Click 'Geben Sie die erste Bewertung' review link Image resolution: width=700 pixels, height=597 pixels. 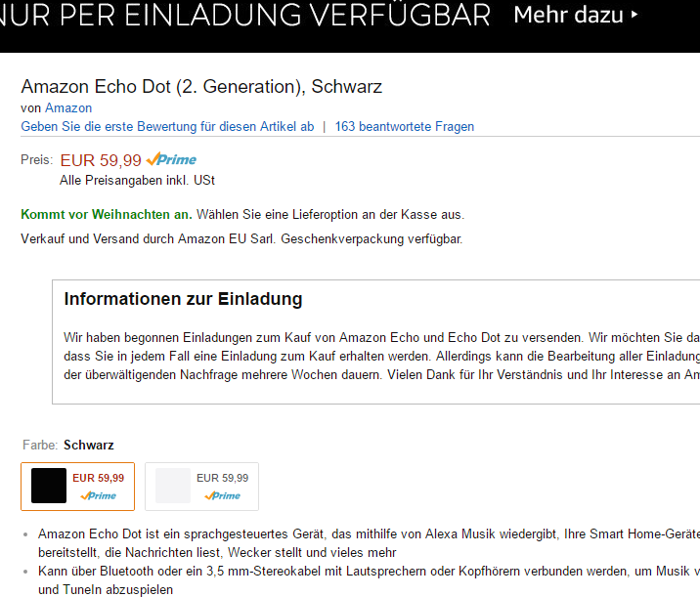tap(167, 126)
